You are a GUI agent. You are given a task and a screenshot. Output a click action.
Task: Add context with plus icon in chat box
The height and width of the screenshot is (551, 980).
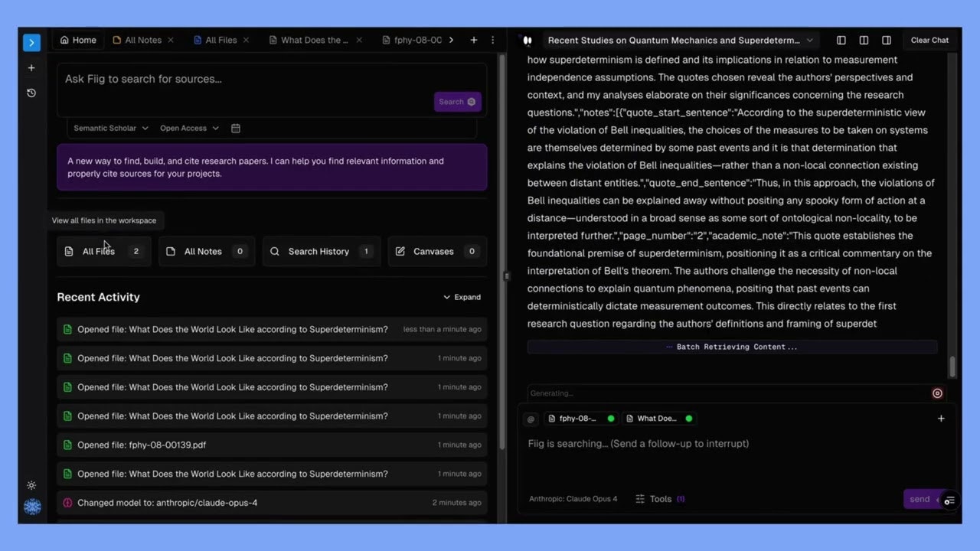tap(941, 419)
